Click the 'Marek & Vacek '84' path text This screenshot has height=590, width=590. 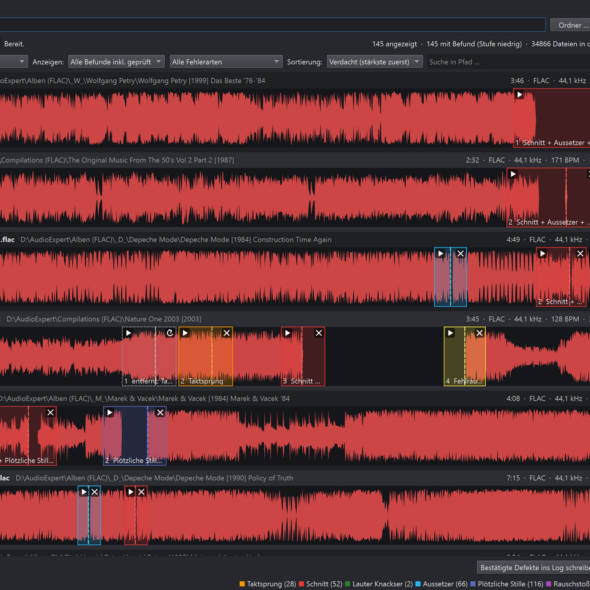[x=144, y=398]
